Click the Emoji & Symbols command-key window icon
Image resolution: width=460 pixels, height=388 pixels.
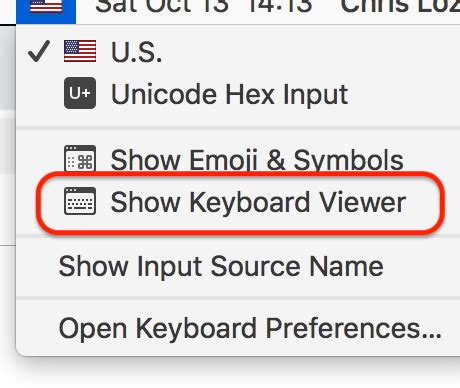coord(80,159)
